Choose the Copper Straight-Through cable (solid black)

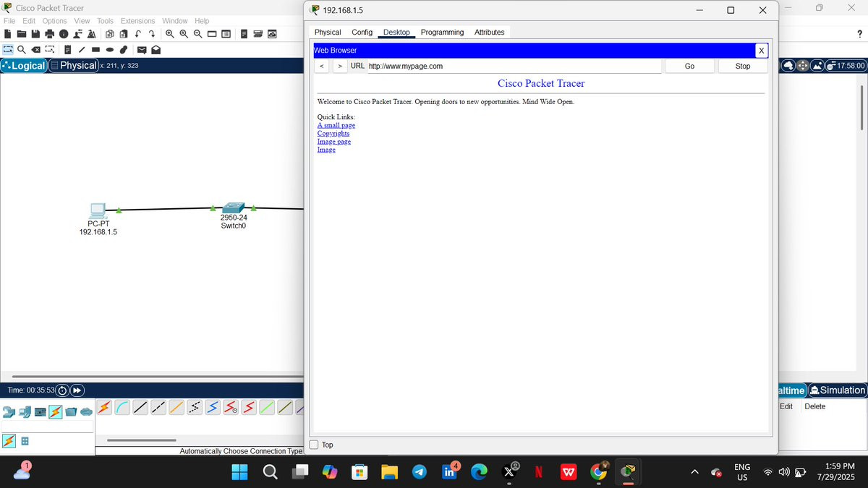click(140, 408)
